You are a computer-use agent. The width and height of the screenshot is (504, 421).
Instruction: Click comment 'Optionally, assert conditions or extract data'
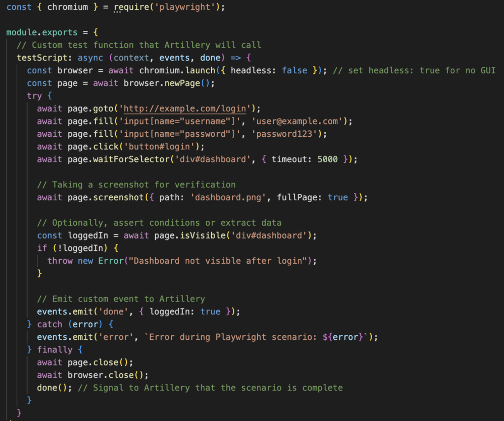point(159,223)
